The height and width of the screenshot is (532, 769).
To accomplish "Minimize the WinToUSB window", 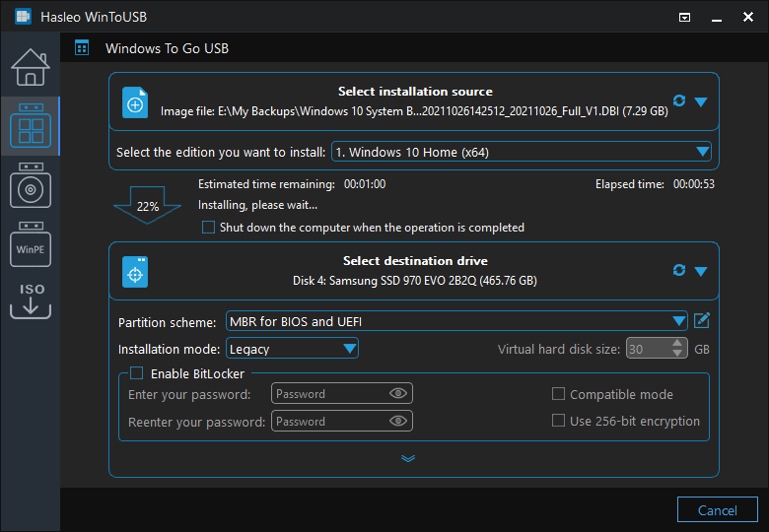I will [717, 18].
